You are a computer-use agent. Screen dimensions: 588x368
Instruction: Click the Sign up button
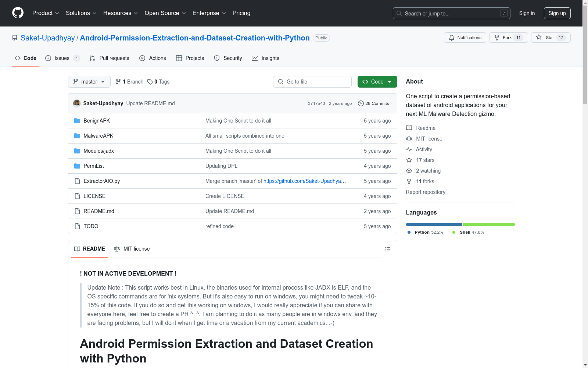click(x=557, y=13)
